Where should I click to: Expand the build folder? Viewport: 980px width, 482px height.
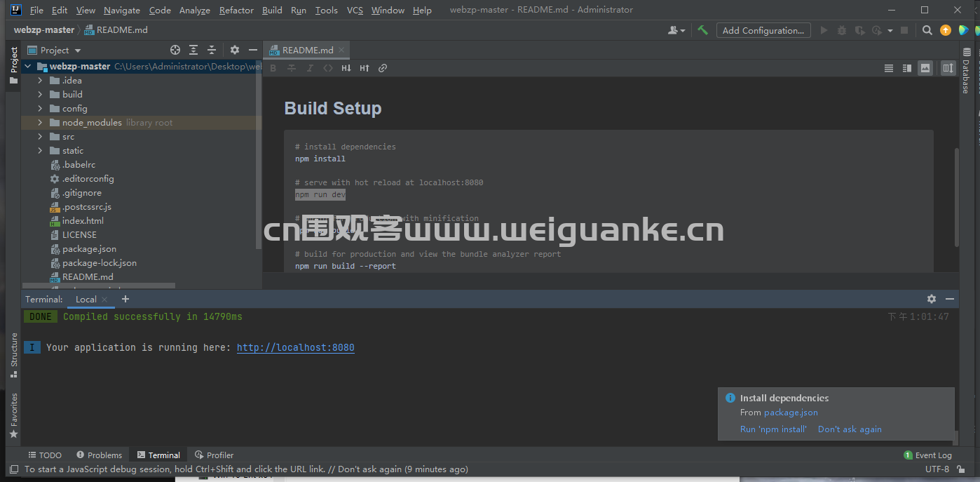pyautogui.click(x=40, y=94)
